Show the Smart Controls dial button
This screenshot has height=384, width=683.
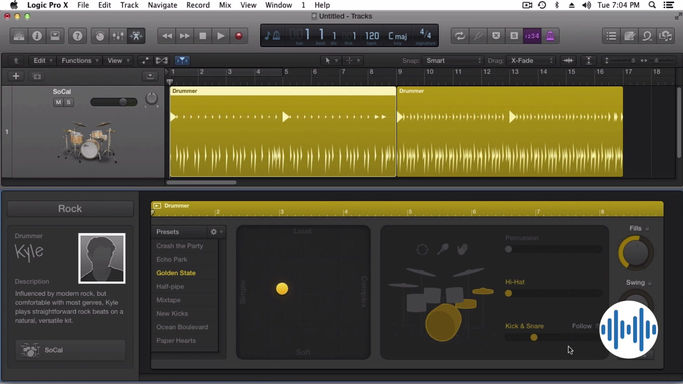pos(100,36)
